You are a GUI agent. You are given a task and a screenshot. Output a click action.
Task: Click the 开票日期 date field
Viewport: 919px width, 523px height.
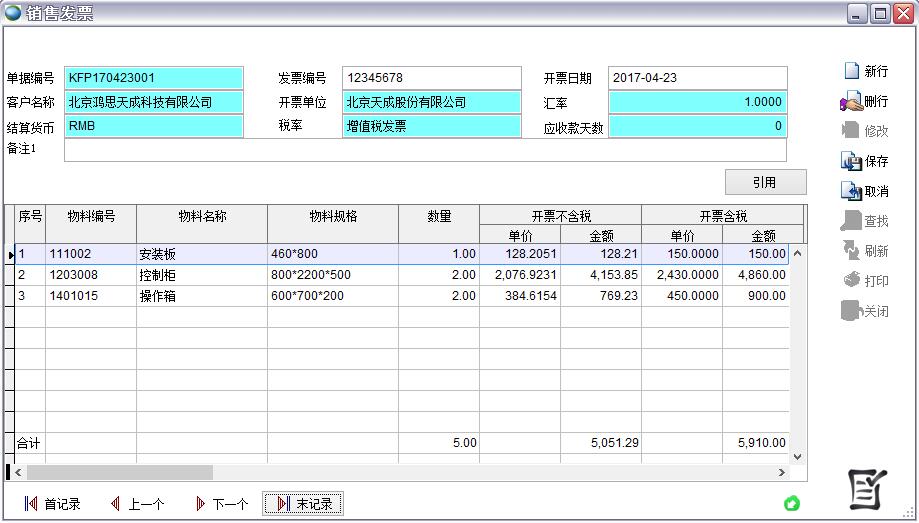[697, 78]
